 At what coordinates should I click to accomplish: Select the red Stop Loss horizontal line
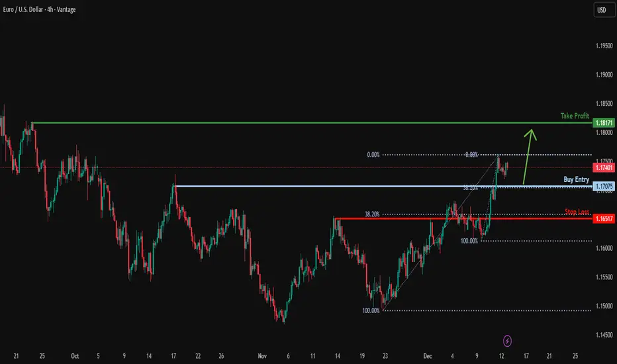tap(463, 218)
